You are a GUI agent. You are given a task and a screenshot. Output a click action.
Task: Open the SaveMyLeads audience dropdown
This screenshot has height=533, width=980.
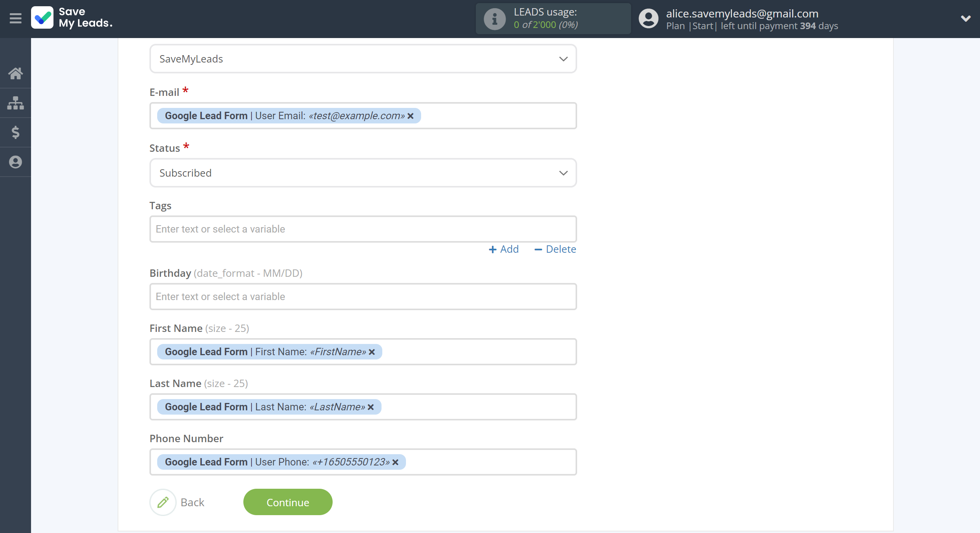pos(363,59)
